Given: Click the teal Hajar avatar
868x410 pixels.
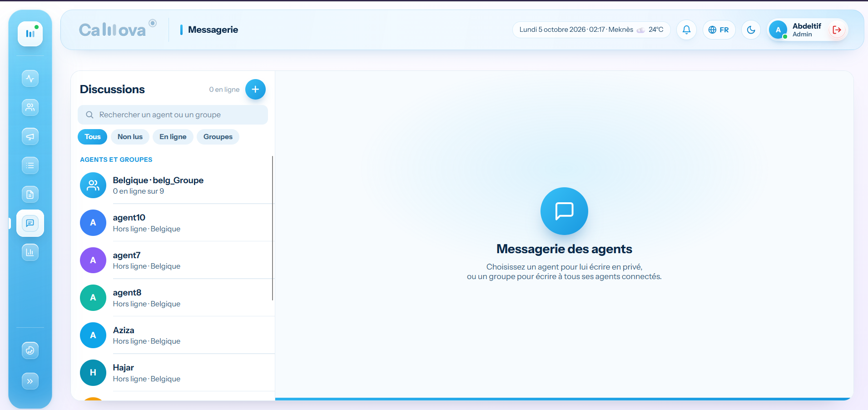Looking at the screenshot, I should [93, 373].
